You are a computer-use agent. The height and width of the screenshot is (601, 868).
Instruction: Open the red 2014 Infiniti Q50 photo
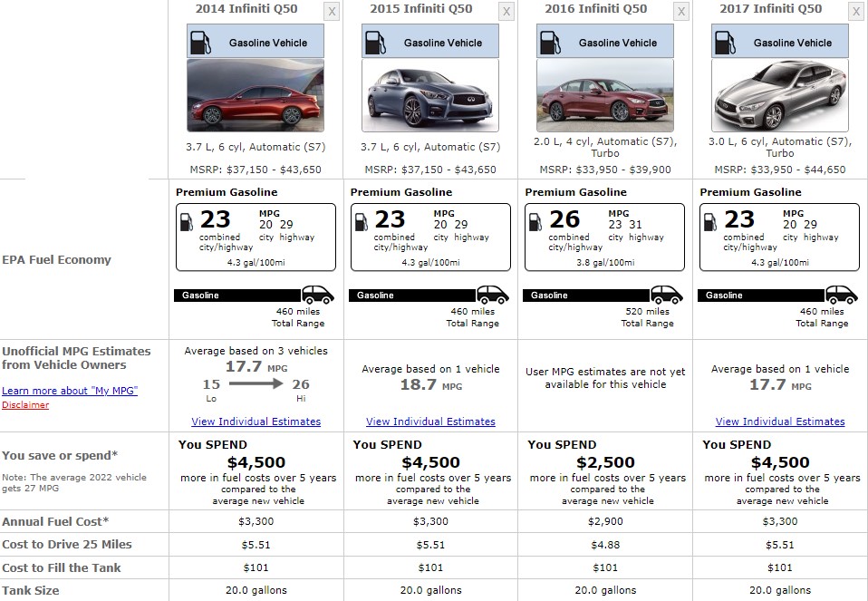pyautogui.click(x=256, y=95)
